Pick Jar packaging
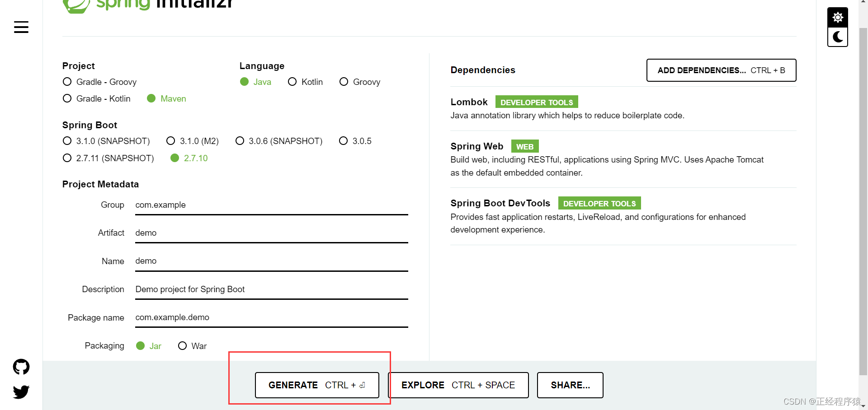This screenshot has width=868, height=410. pyautogui.click(x=149, y=346)
